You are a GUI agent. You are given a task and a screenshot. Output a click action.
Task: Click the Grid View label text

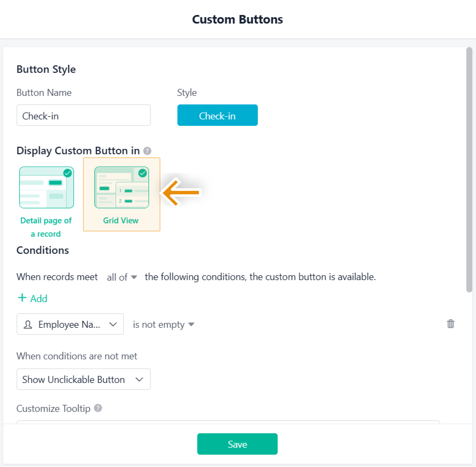click(x=120, y=221)
